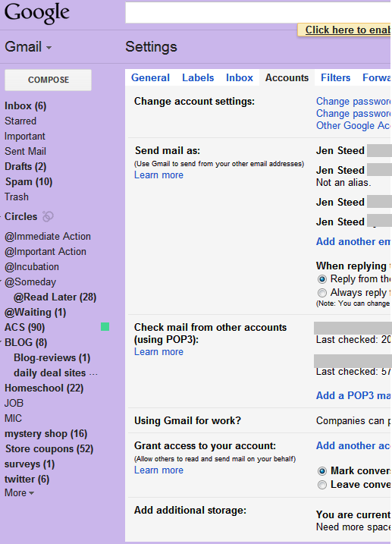Open @Incubation label
Screen dimensions: 392x544
[32, 267]
